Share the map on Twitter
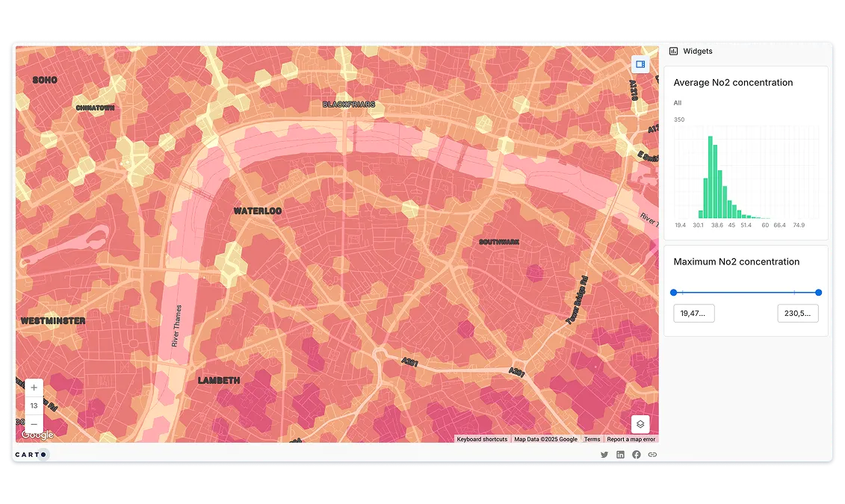This screenshot has width=845, height=504. pyautogui.click(x=604, y=454)
